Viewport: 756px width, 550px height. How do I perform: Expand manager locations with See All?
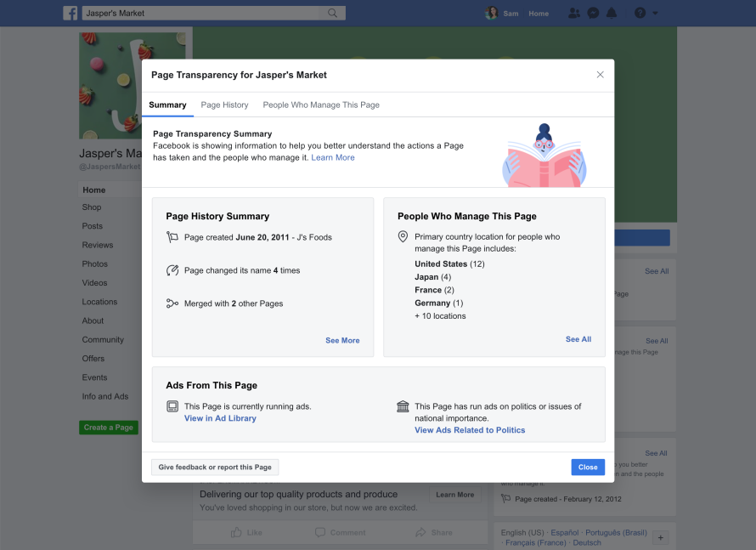coord(578,339)
